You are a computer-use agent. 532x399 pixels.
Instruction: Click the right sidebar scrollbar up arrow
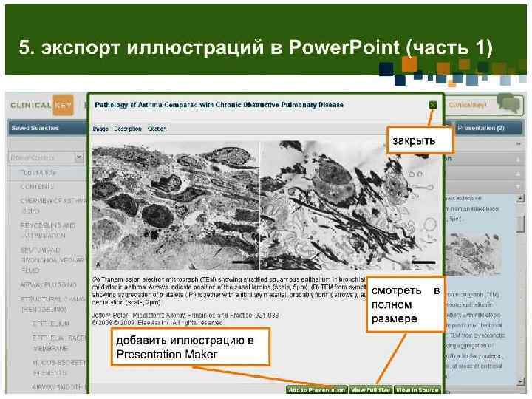(520, 199)
